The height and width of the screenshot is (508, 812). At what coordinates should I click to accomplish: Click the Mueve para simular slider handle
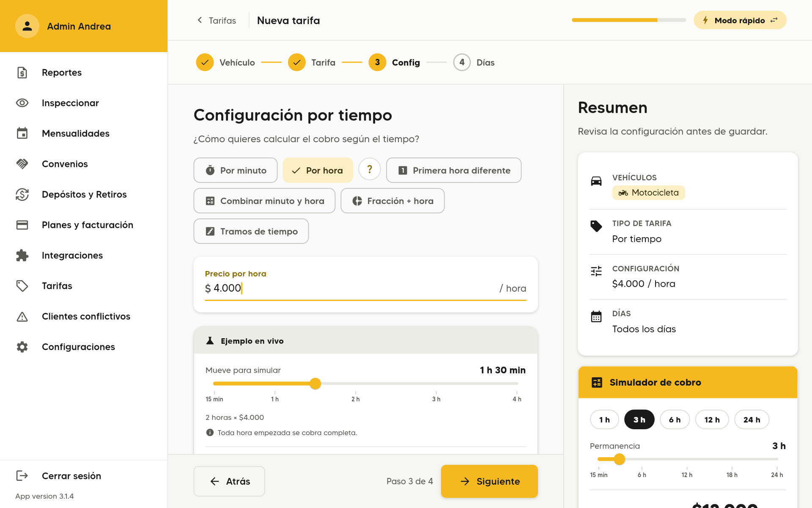click(x=315, y=384)
